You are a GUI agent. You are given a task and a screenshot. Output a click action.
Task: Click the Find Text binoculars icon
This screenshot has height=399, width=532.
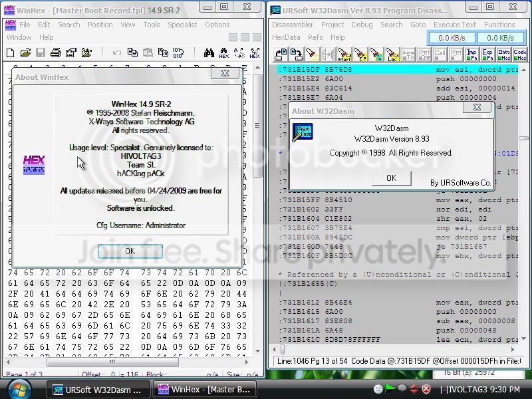(x=209, y=53)
